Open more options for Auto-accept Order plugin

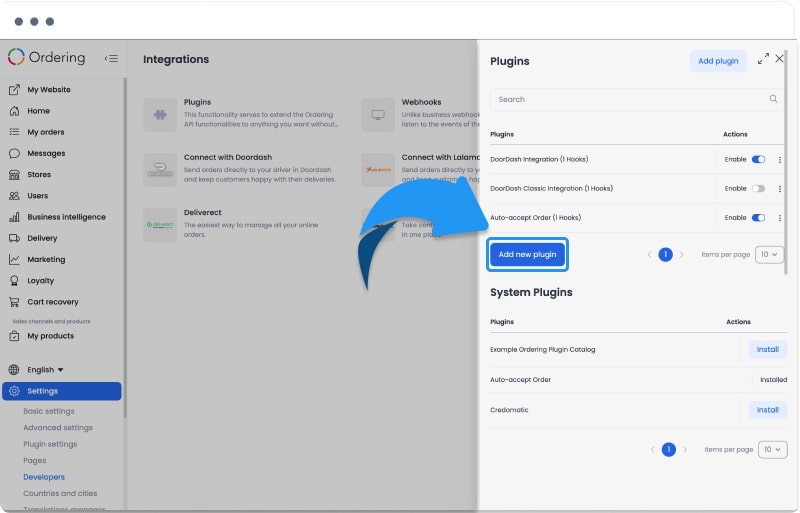coord(780,218)
